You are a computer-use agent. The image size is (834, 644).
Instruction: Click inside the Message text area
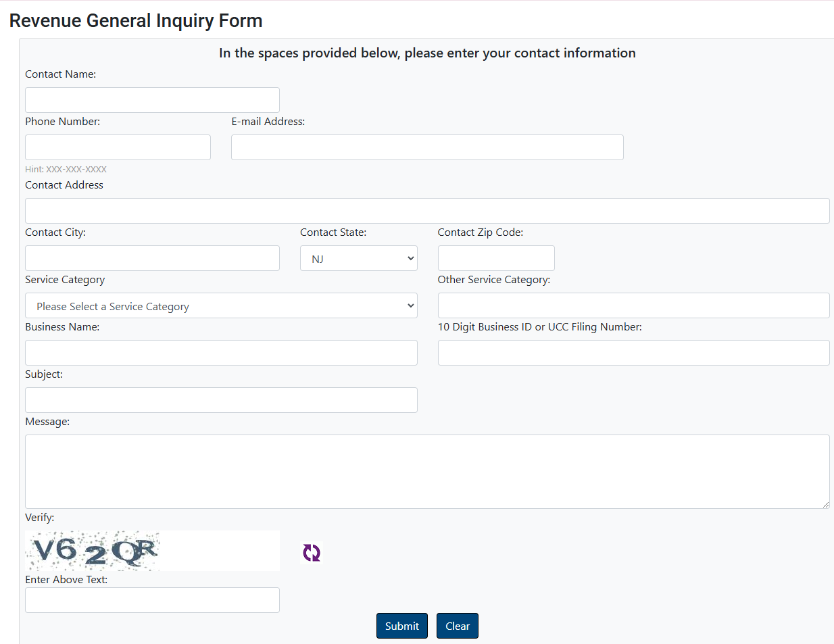click(427, 472)
